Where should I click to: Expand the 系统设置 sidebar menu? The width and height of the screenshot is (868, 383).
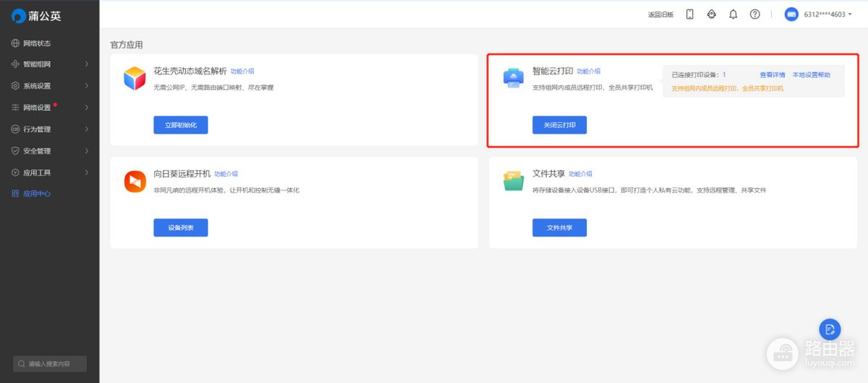tap(49, 86)
